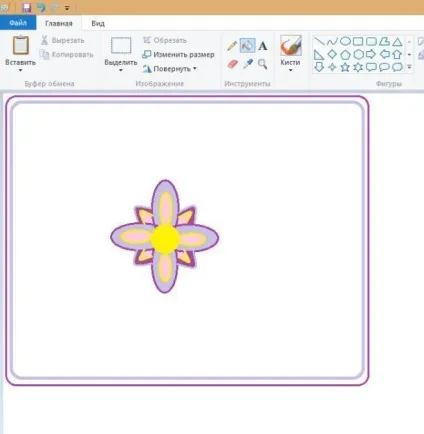Select the Eraser tool

(x=232, y=64)
